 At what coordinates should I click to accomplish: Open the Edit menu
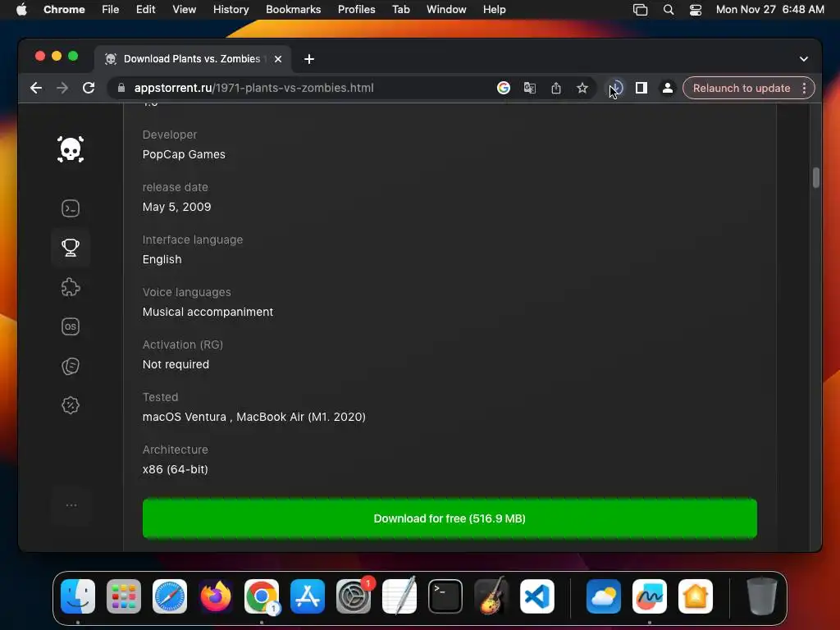pyautogui.click(x=146, y=10)
